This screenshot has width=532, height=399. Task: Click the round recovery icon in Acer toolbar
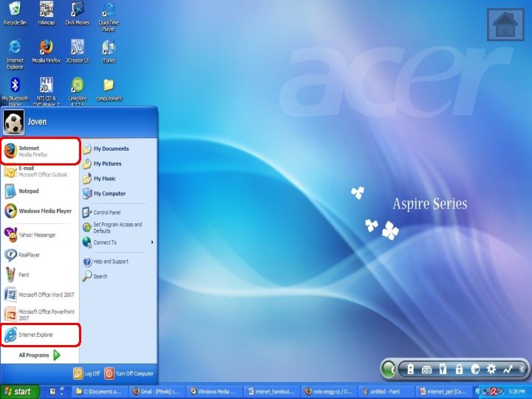(x=475, y=369)
